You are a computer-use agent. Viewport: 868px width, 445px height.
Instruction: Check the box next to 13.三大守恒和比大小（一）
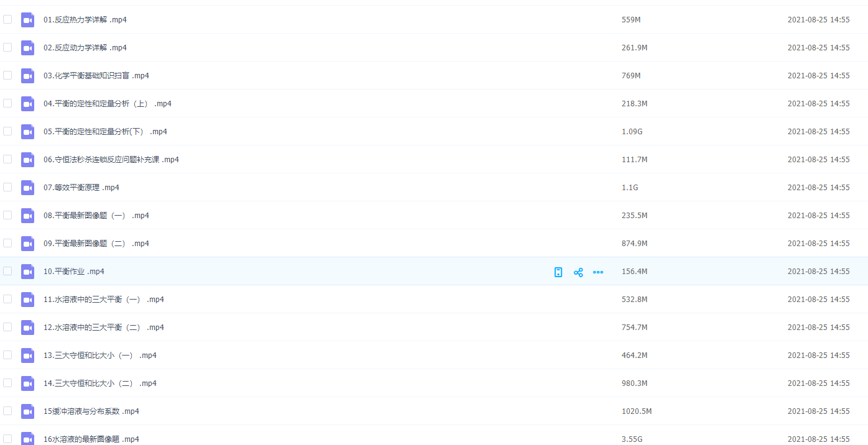click(7, 355)
